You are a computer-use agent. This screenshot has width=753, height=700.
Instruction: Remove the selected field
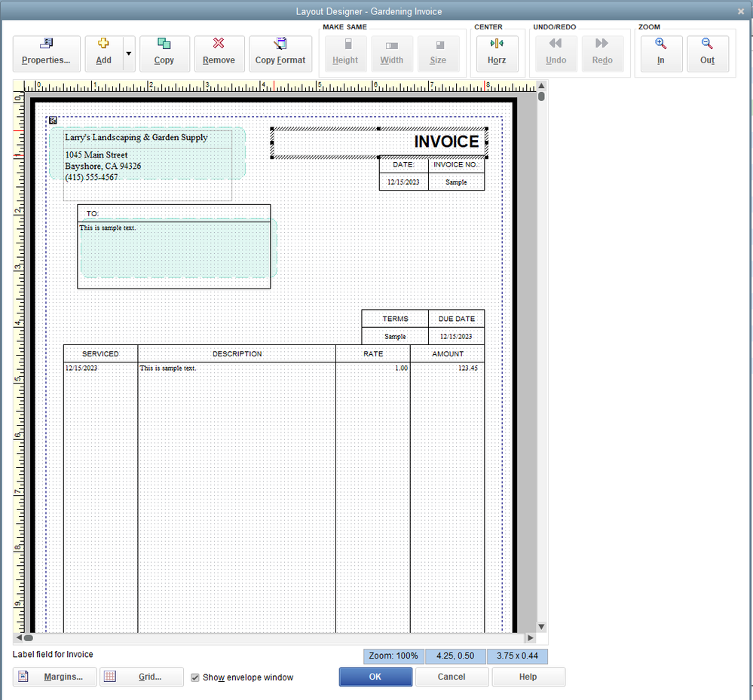pos(219,53)
